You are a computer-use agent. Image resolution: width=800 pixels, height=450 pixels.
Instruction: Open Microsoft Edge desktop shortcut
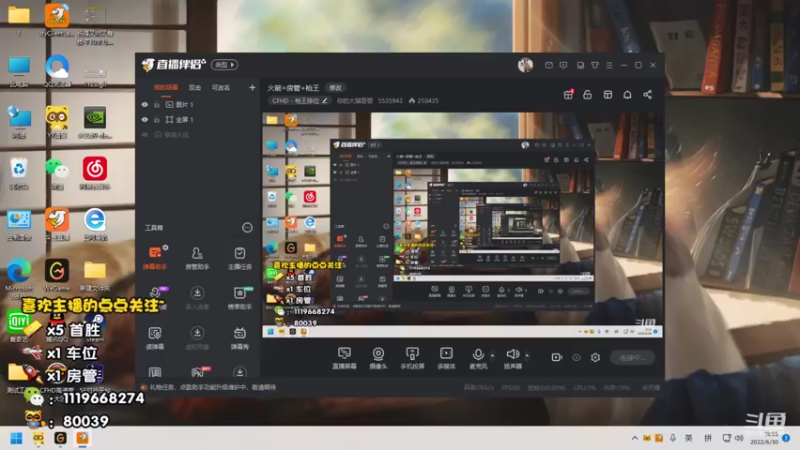coord(19,279)
